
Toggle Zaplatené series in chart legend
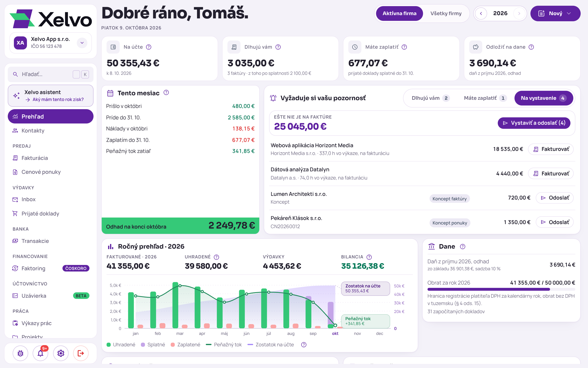(186, 345)
